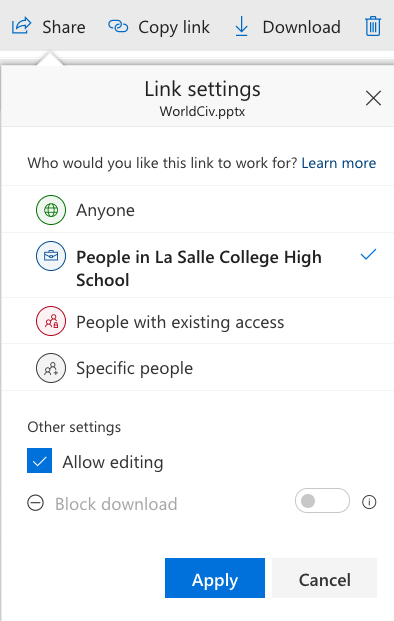This screenshot has height=621, width=394.
Task: Uncheck the Allow editing checkbox
Action: [x=40, y=461]
